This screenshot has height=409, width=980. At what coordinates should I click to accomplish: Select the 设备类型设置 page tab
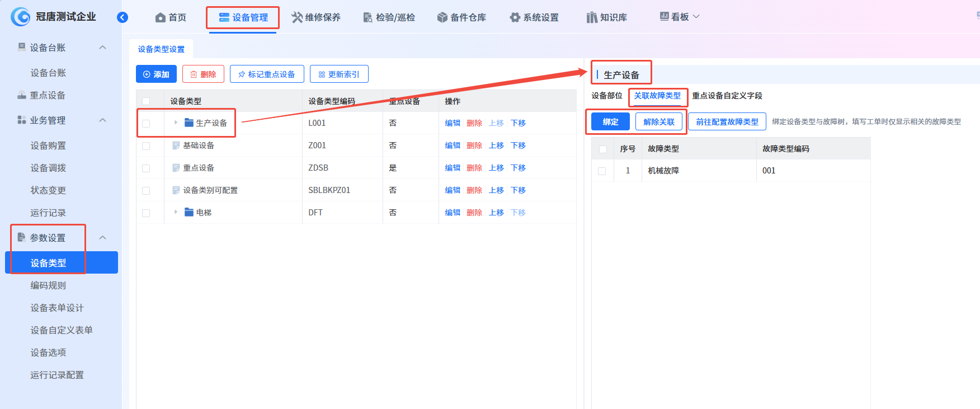(x=161, y=49)
